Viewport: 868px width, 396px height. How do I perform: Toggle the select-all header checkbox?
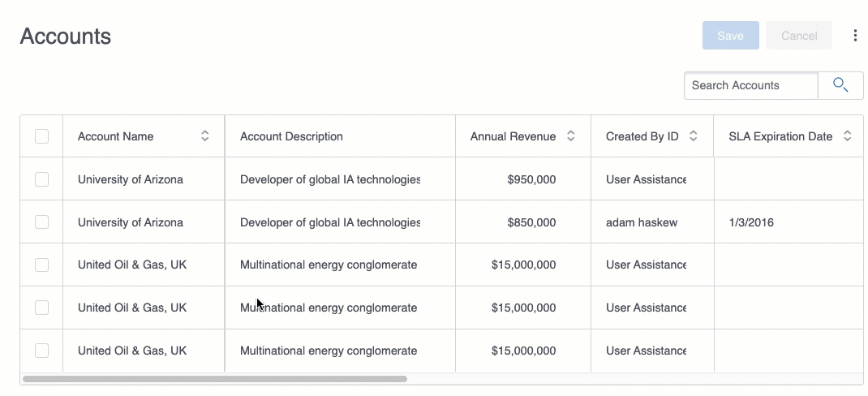(x=42, y=136)
